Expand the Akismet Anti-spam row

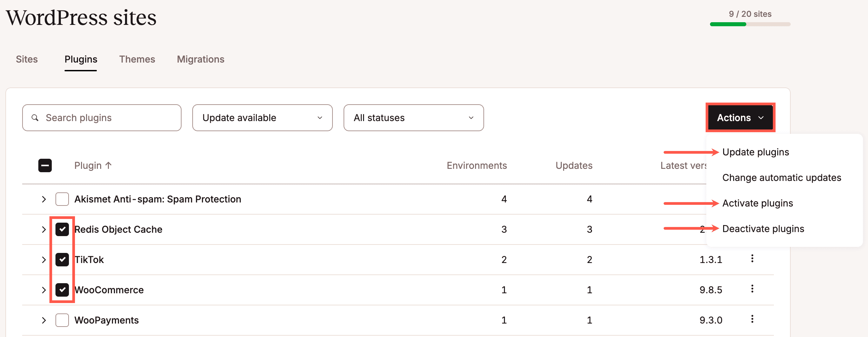coord(43,199)
